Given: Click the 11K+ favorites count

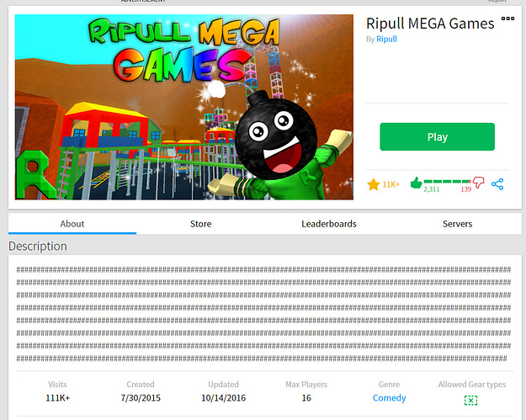Looking at the screenshot, I should point(391,184).
